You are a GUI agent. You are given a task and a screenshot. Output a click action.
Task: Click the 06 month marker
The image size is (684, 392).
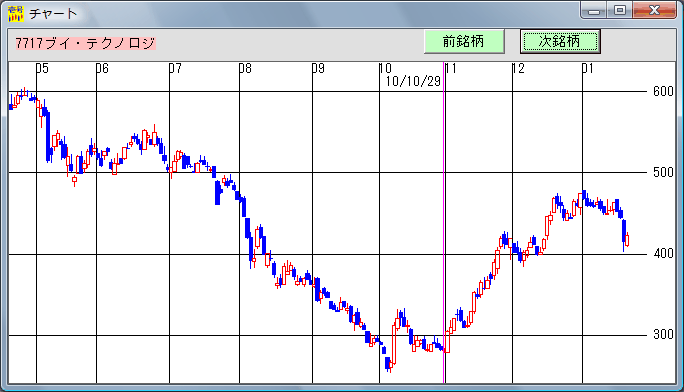pos(102,68)
